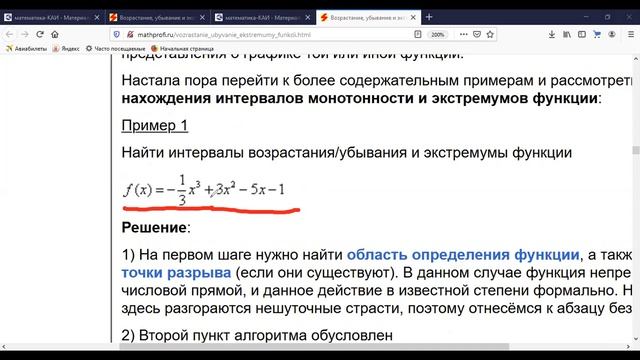Close the first математика-КАИ tab

97,18
